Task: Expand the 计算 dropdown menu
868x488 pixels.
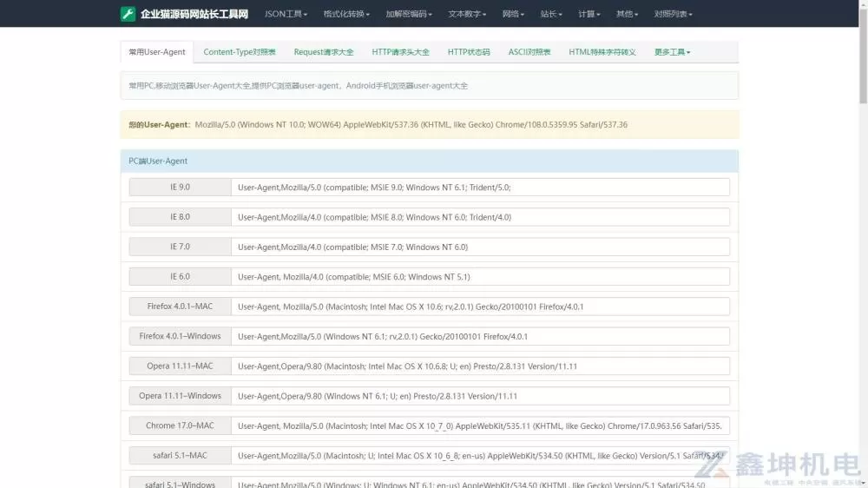Action: tap(589, 14)
